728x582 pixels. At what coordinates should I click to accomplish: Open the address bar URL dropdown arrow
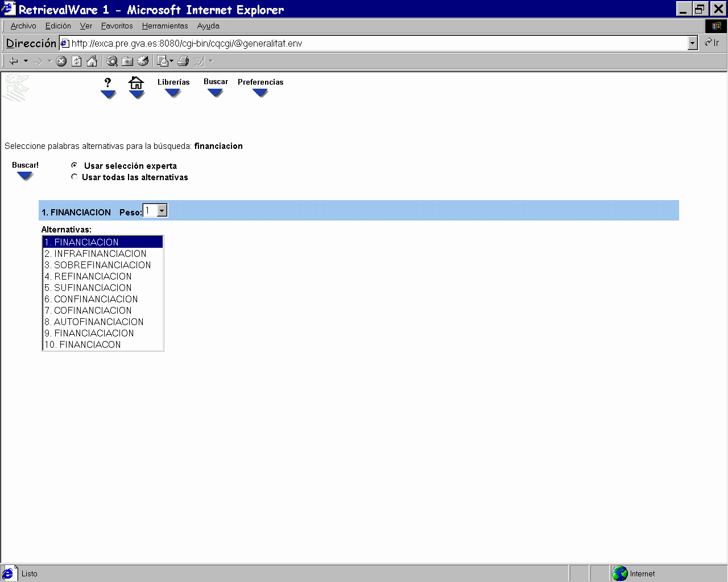[692, 43]
